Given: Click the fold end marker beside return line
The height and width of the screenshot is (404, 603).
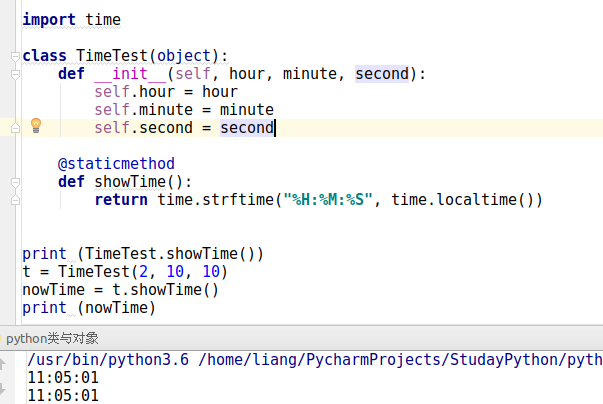Looking at the screenshot, I should click(15, 200).
